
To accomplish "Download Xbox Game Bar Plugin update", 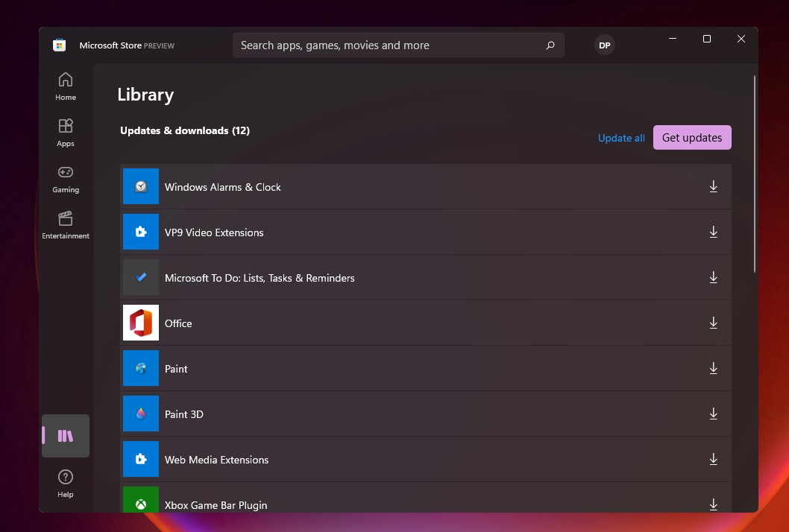I will [x=713, y=504].
